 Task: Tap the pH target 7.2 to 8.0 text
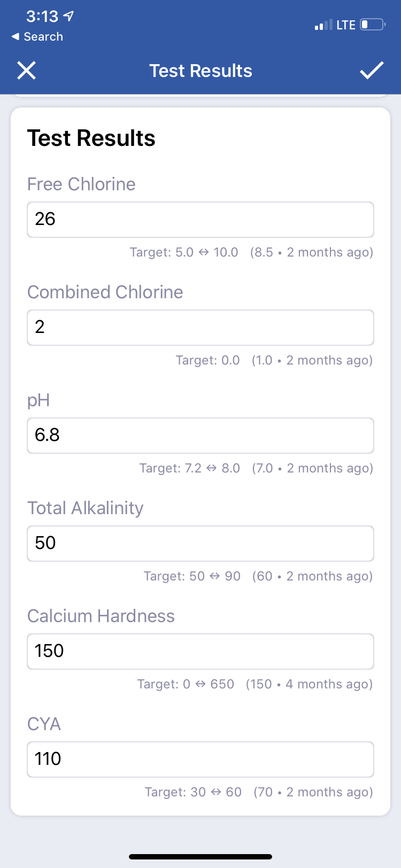coord(190,468)
